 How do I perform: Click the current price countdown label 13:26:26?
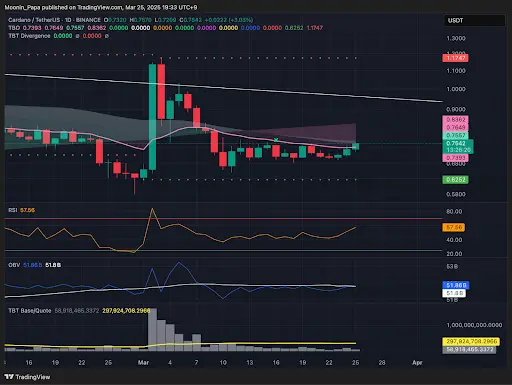coord(459,150)
